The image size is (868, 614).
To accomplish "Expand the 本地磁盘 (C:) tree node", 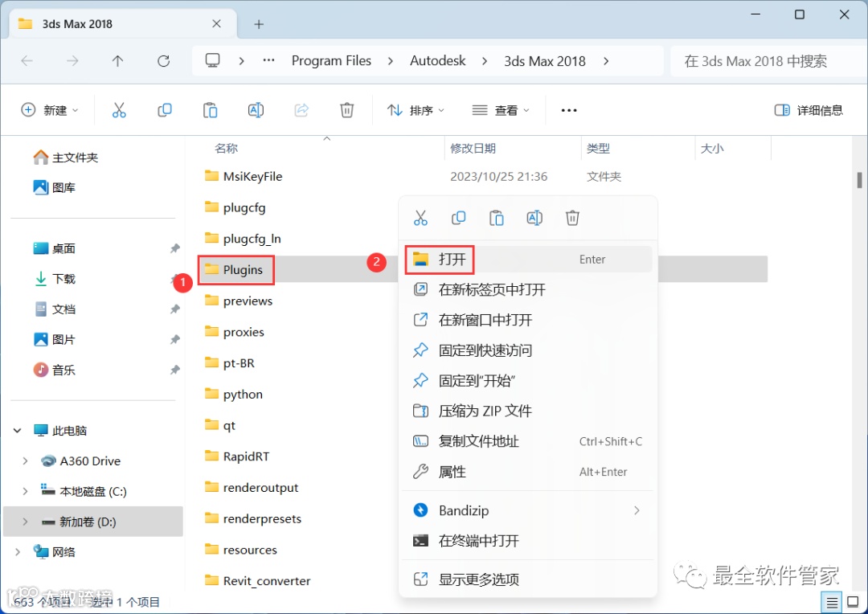I will pos(25,491).
